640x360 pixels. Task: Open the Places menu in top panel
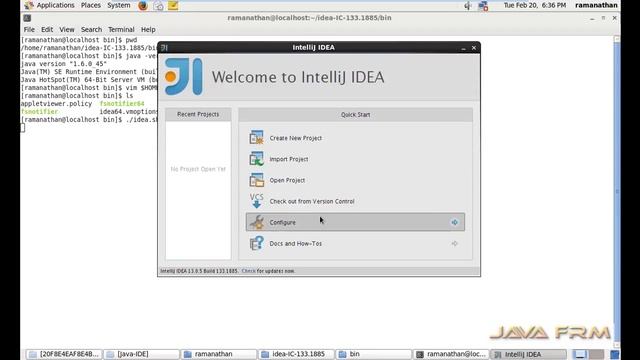[x=90, y=5]
